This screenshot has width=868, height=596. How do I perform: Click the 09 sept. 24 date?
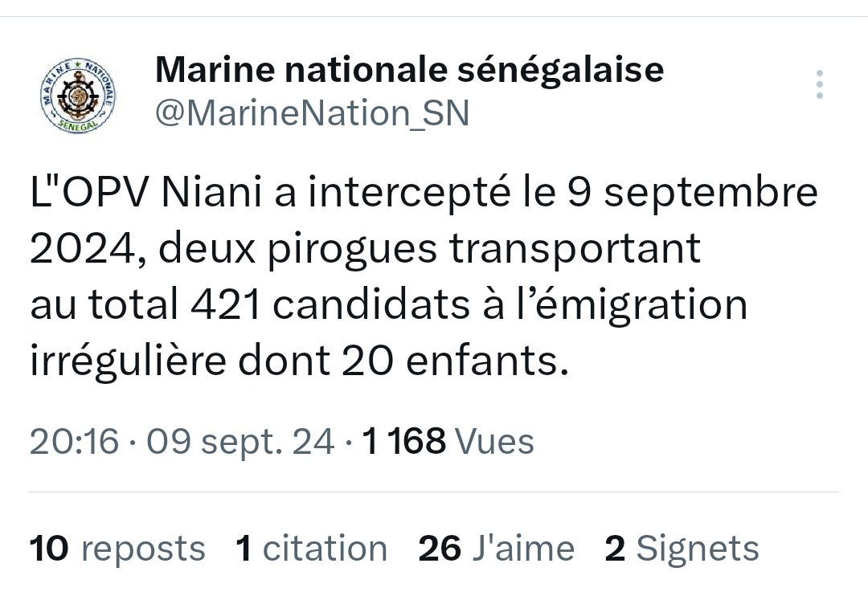pyautogui.click(x=240, y=441)
